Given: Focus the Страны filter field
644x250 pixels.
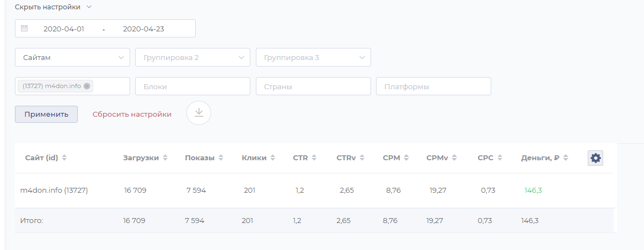Looking at the screenshot, I should pyautogui.click(x=313, y=86).
